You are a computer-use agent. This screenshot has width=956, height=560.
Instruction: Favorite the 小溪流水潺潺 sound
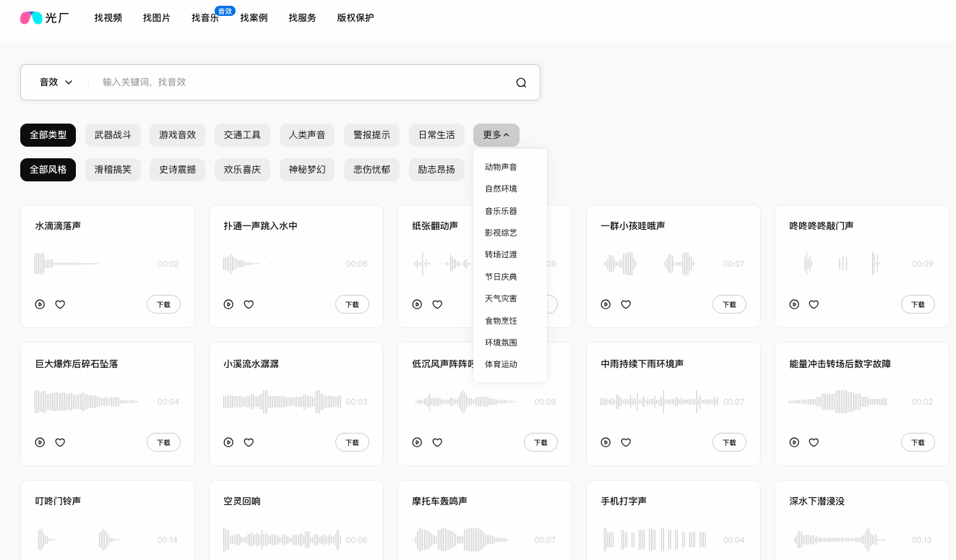click(249, 442)
